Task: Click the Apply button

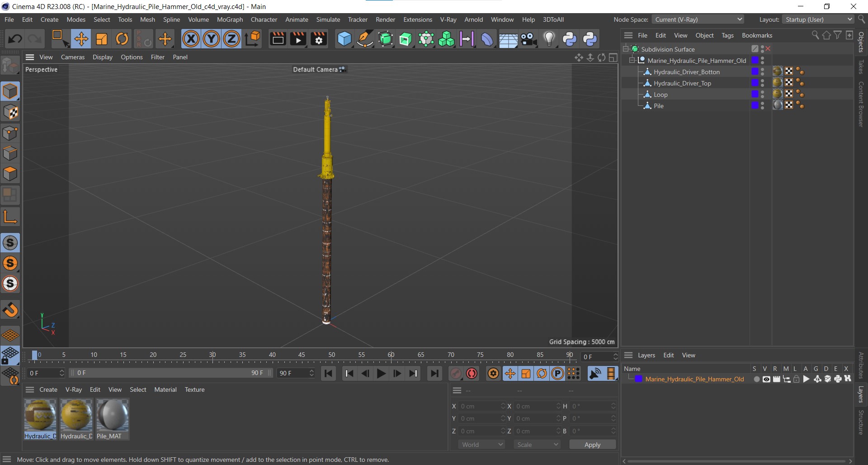Action: [592, 445]
